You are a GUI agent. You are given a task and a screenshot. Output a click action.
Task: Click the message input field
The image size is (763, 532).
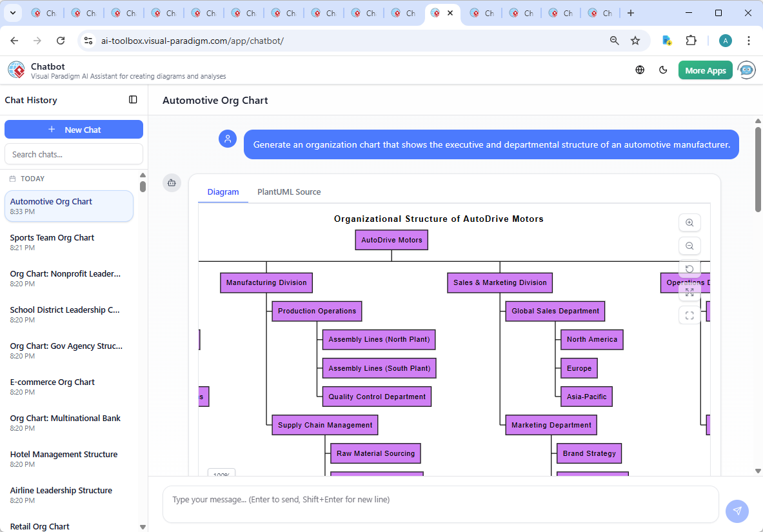[x=441, y=504]
